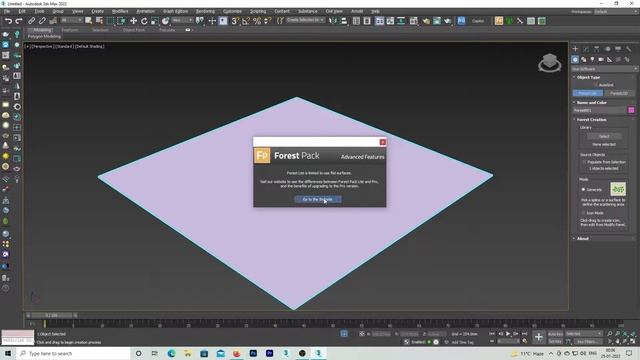
Task: Open the Graph Editors menu
Action: [175, 11]
